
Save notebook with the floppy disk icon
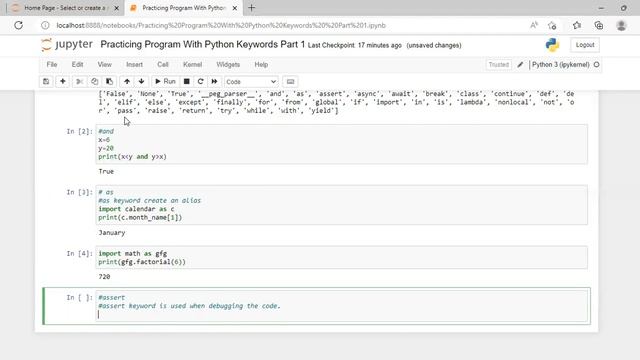point(46,82)
